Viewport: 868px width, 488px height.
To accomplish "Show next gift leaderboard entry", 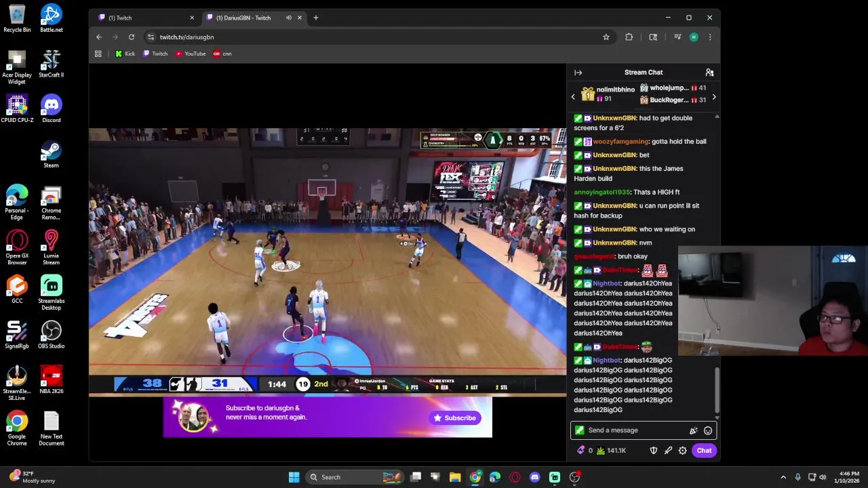I will tap(713, 97).
